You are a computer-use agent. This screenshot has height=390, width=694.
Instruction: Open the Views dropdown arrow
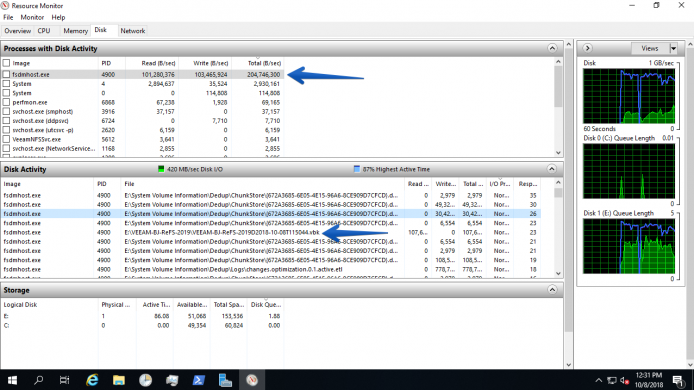click(x=673, y=48)
